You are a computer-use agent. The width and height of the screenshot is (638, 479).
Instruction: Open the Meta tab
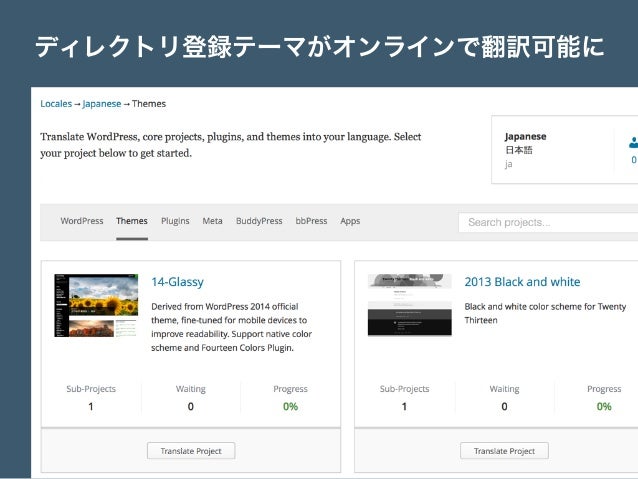pyautogui.click(x=212, y=221)
